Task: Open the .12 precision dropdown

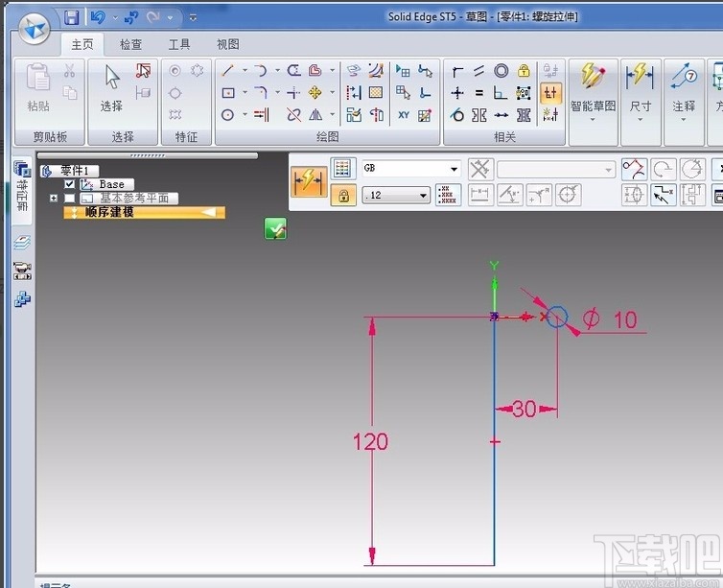Action: (423, 196)
